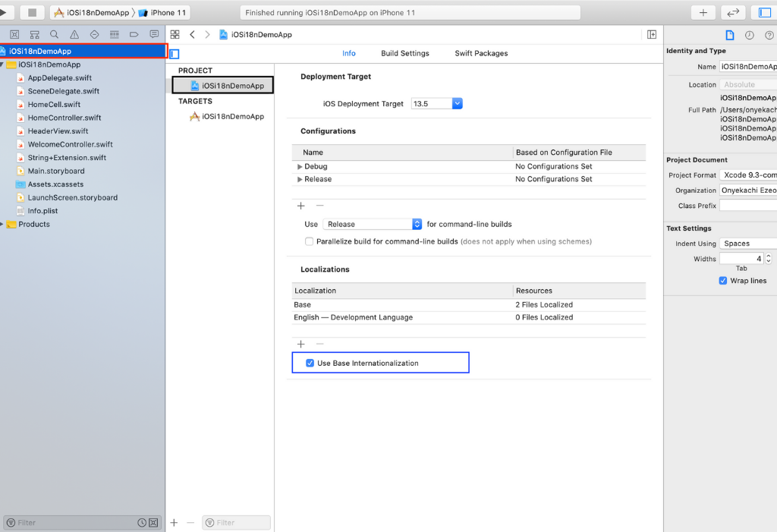
Task: Show the issue navigator warning icon
Action: click(x=74, y=35)
